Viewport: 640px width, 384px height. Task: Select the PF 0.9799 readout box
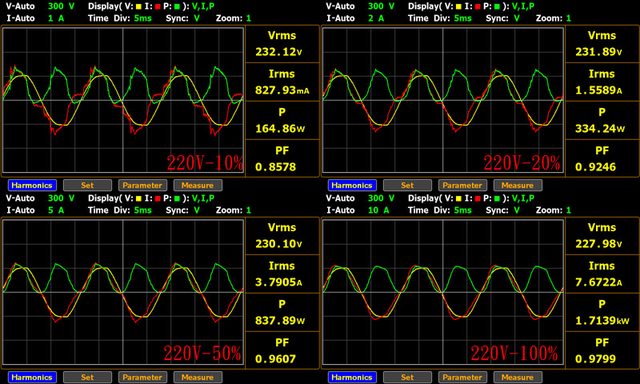click(602, 351)
